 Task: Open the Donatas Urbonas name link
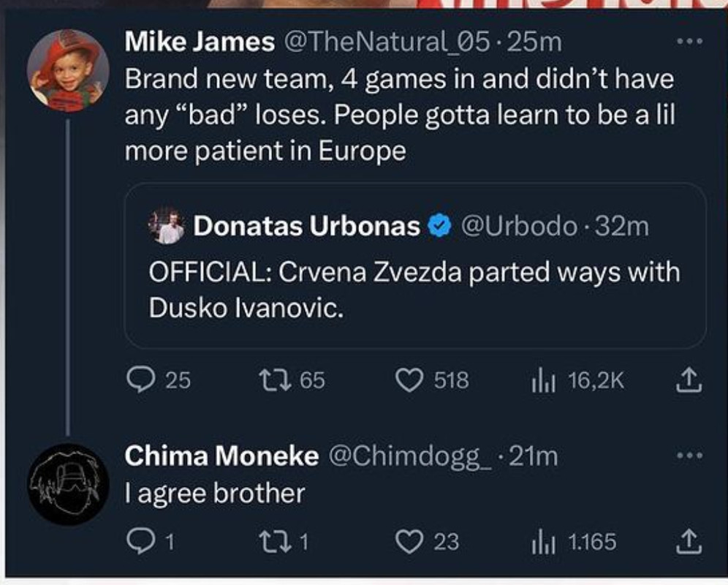(x=307, y=226)
